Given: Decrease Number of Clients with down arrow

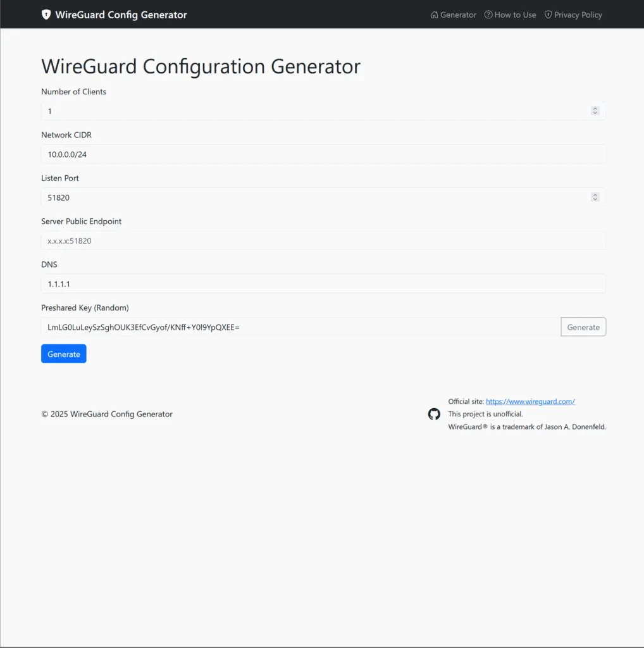Looking at the screenshot, I should tap(595, 113).
